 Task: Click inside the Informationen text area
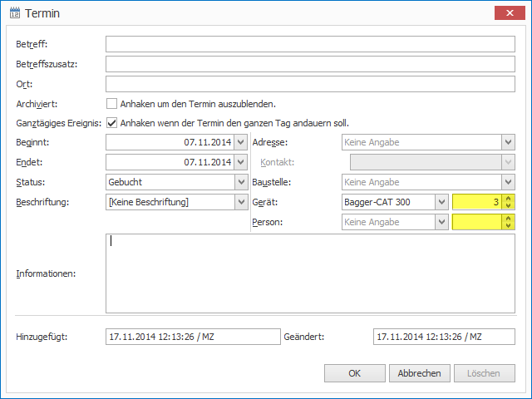[x=310, y=273]
